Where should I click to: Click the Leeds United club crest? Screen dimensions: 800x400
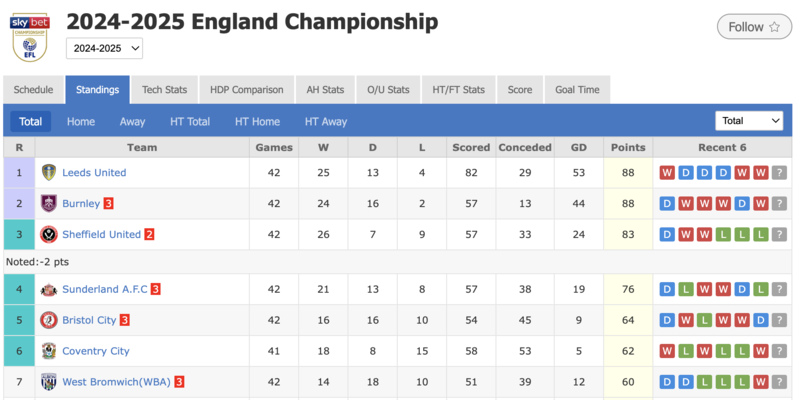click(48, 172)
